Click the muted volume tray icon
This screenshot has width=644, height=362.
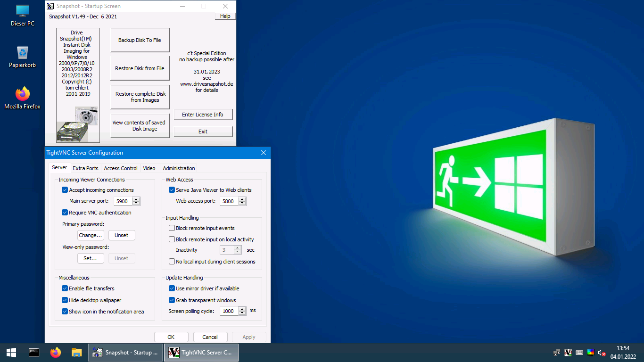[x=602, y=353]
